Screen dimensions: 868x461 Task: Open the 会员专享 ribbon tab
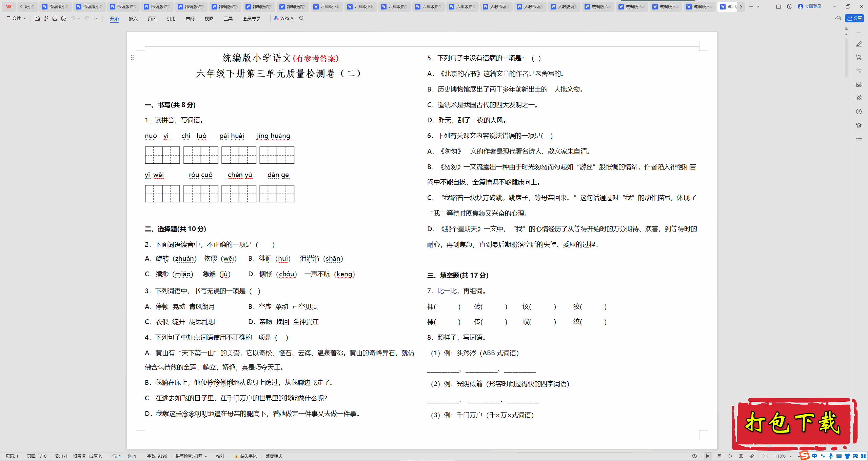click(252, 19)
